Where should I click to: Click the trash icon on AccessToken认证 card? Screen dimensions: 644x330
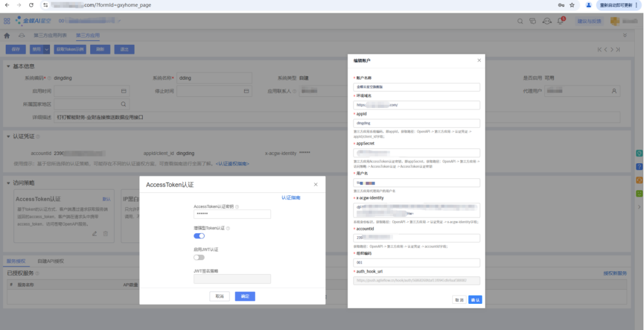pyautogui.click(x=105, y=233)
